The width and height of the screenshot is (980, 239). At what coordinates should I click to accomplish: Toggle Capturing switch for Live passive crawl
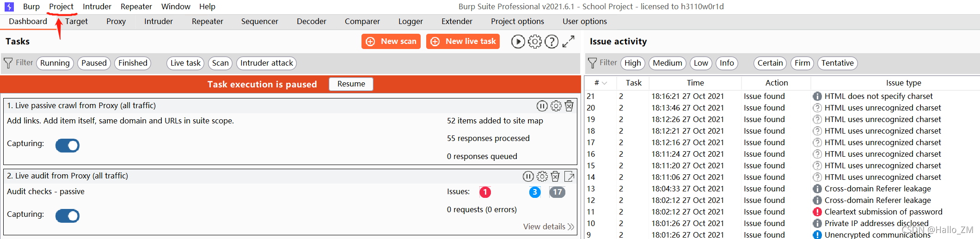67,145
